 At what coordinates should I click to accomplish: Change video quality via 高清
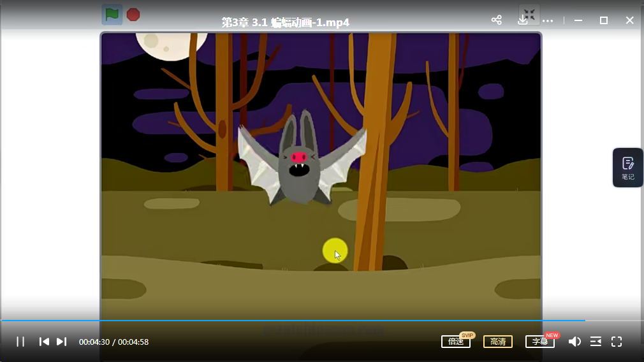click(x=497, y=342)
